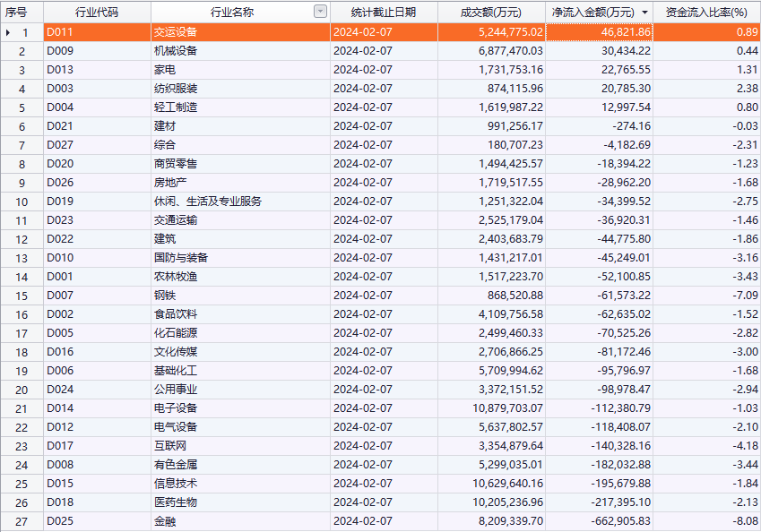This screenshot has width=761, height=532.
Task: Select the D018 industry code cell
Action: pyautogui.click(x=61, y=502)
